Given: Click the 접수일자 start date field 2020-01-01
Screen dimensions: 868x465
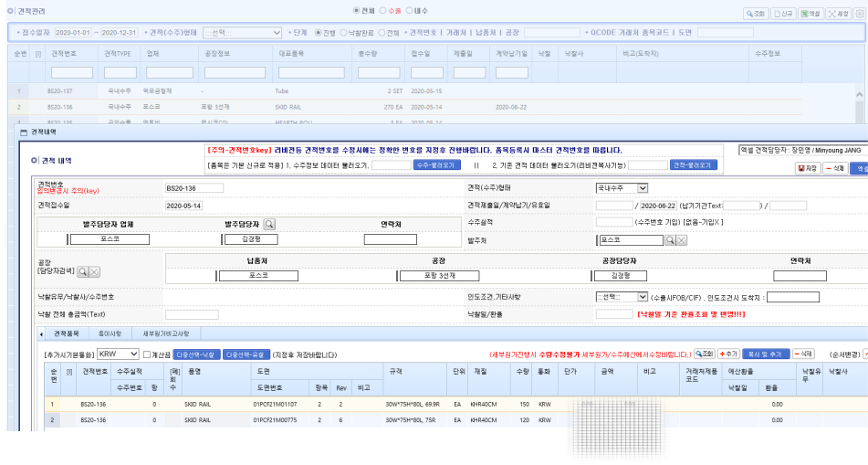Looking at the screenshot, I should pos(73,33).
